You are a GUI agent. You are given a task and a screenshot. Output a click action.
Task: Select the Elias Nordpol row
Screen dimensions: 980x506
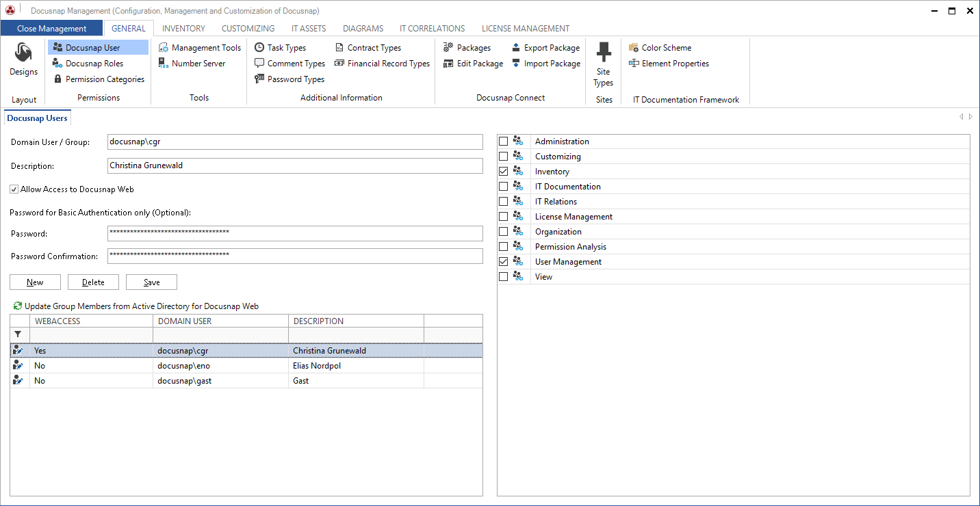click(246, 366)
